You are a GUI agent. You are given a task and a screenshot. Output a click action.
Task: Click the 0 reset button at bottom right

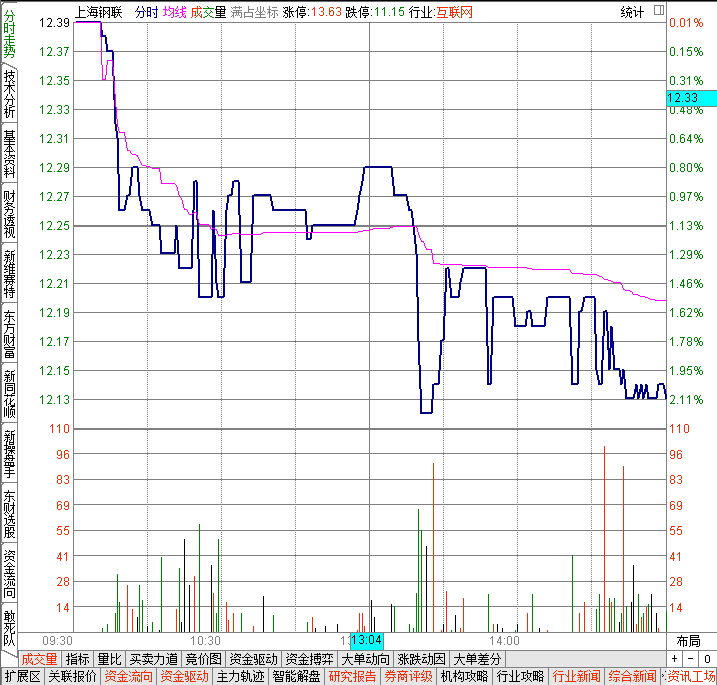click(707, 659)
